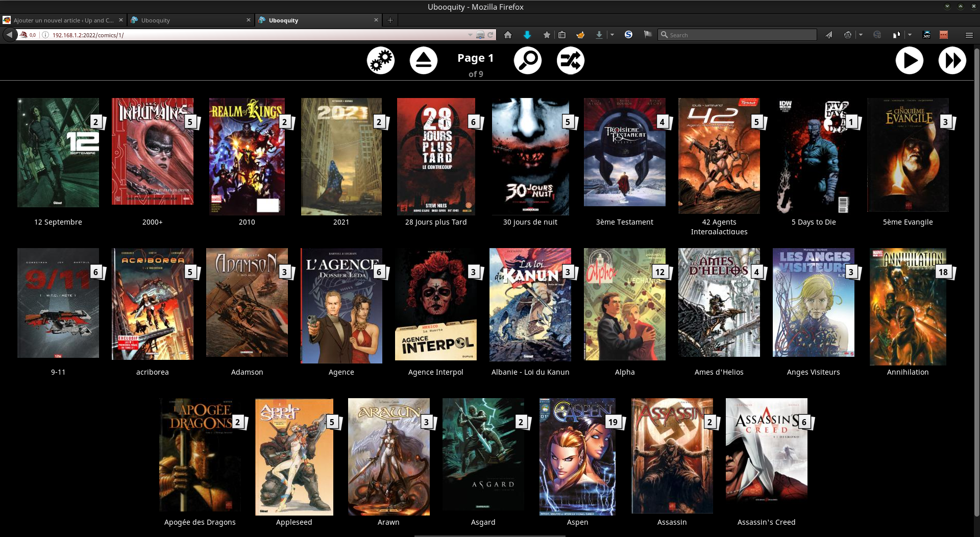
Task: Open 28 Jours plus Tard cover
Action: [436, 157]
